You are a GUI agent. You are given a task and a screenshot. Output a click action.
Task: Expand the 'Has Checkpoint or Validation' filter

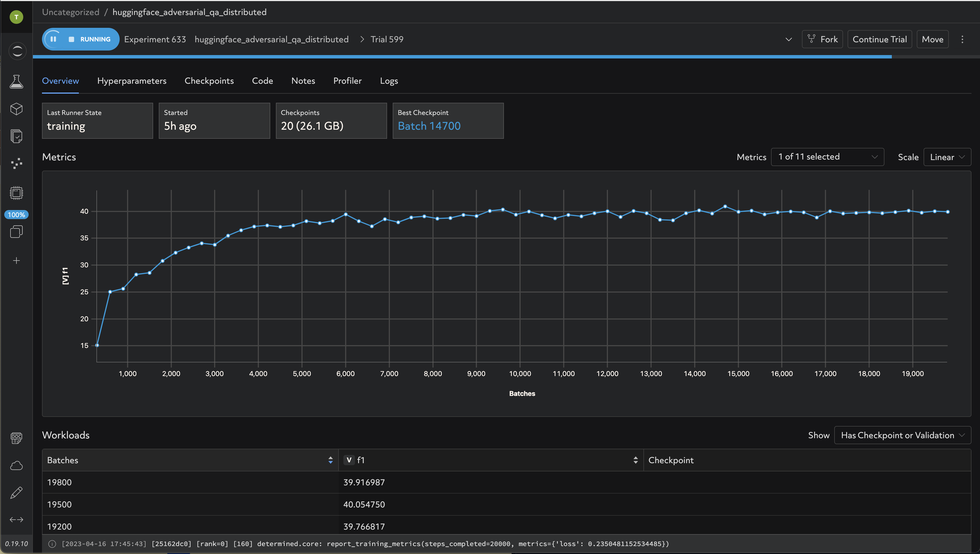[902, 435]
